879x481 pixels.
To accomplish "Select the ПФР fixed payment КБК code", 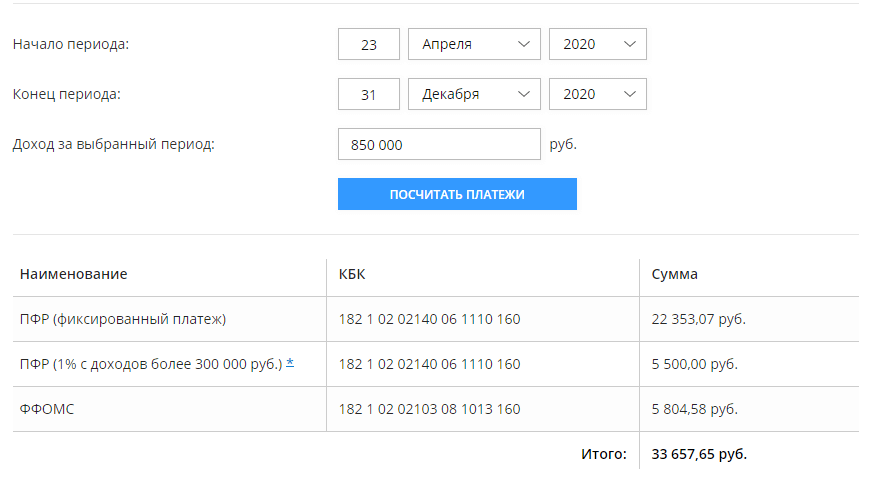I will click(x=429, y=319).
